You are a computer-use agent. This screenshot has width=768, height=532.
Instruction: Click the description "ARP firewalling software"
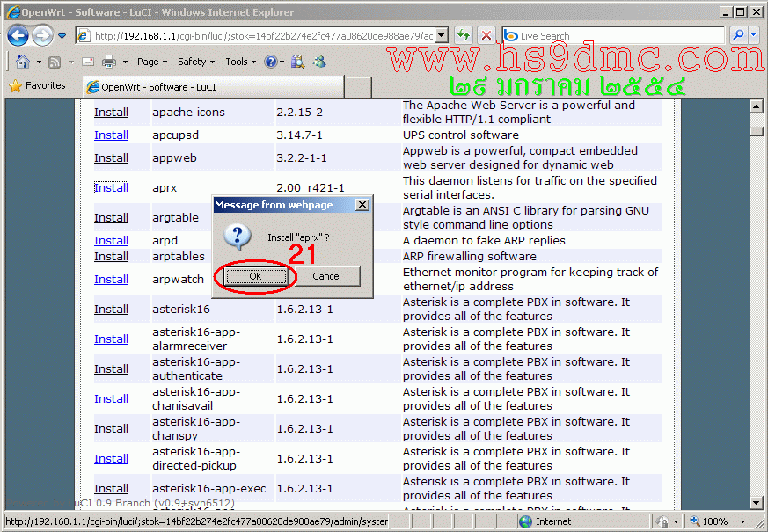coord(470,257)
